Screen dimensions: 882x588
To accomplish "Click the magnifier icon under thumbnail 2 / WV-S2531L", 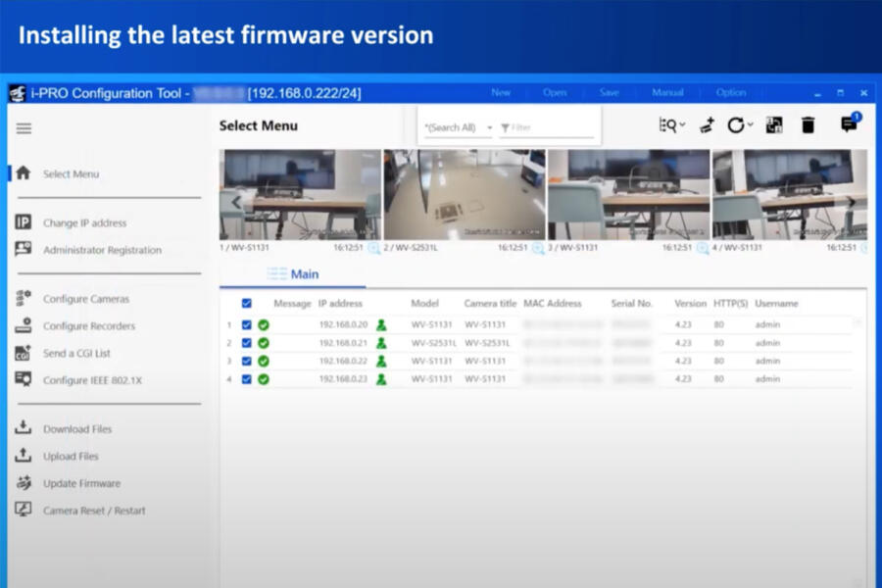I will pyautogui.click(x=538, y=248).
